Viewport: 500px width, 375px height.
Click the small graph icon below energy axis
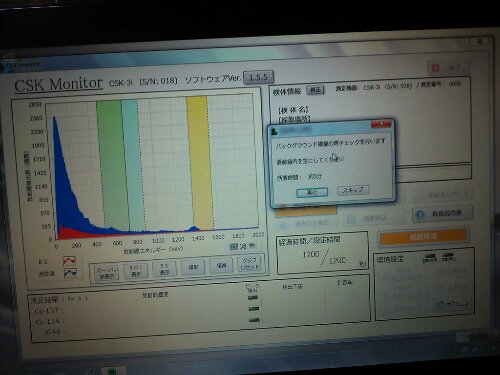[x=234, y=247]
